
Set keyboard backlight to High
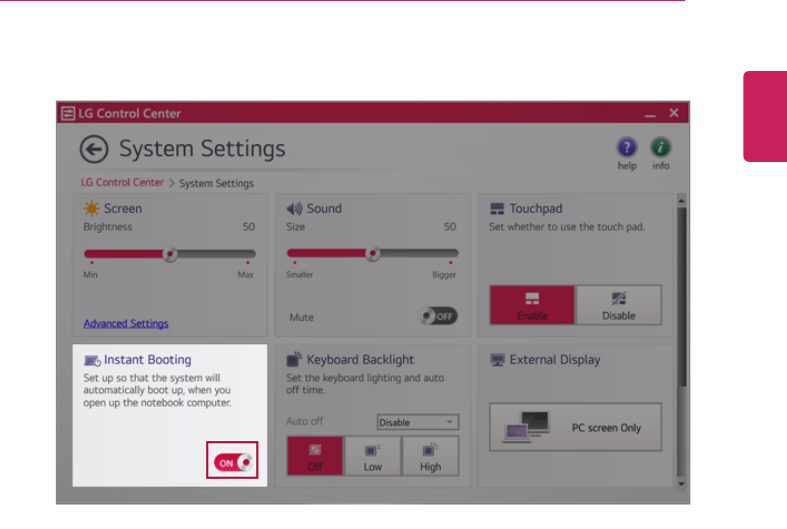coord(430,456)
